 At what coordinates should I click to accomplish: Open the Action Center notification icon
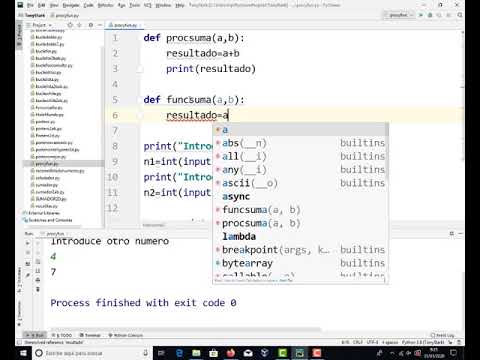(454, 353)
